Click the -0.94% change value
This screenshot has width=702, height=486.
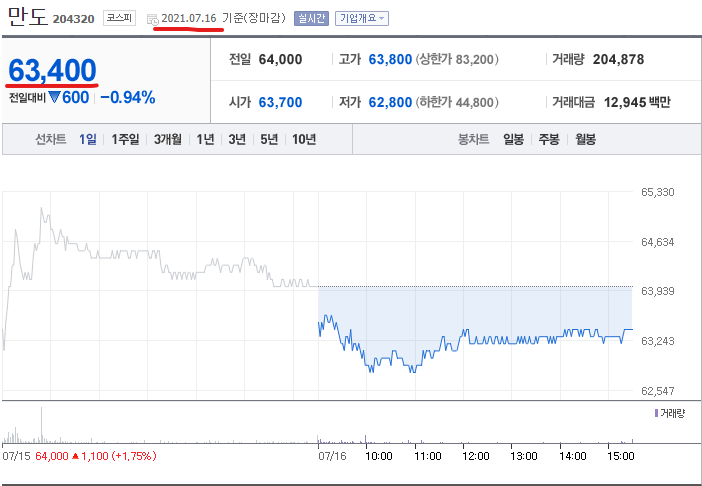coord(128,97)
